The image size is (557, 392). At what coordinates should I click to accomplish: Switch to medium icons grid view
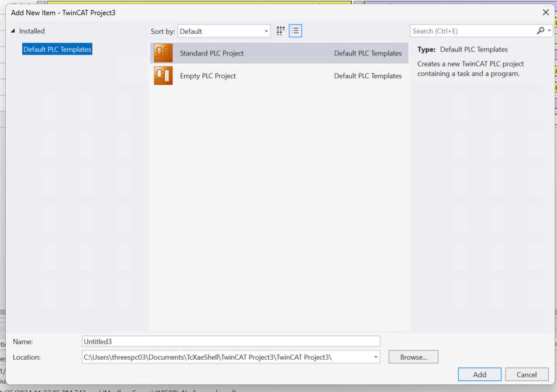click(281, 31)
